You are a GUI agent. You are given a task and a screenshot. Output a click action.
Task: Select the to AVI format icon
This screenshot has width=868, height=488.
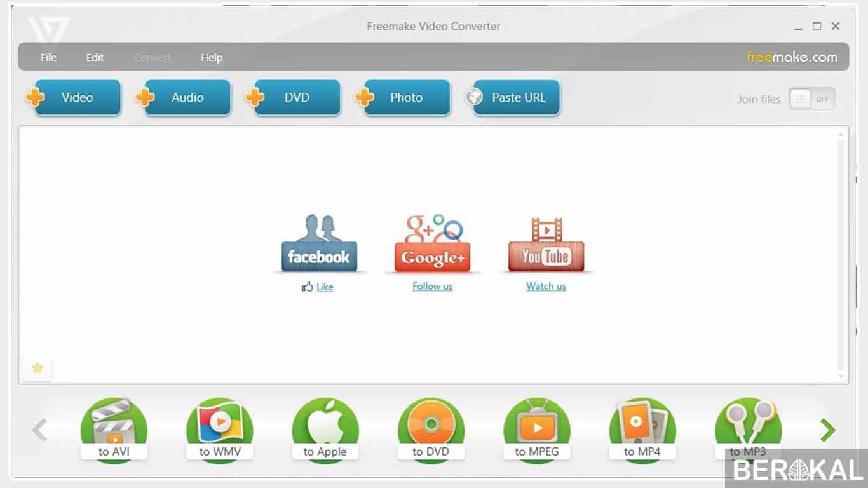tap(114, 430)
